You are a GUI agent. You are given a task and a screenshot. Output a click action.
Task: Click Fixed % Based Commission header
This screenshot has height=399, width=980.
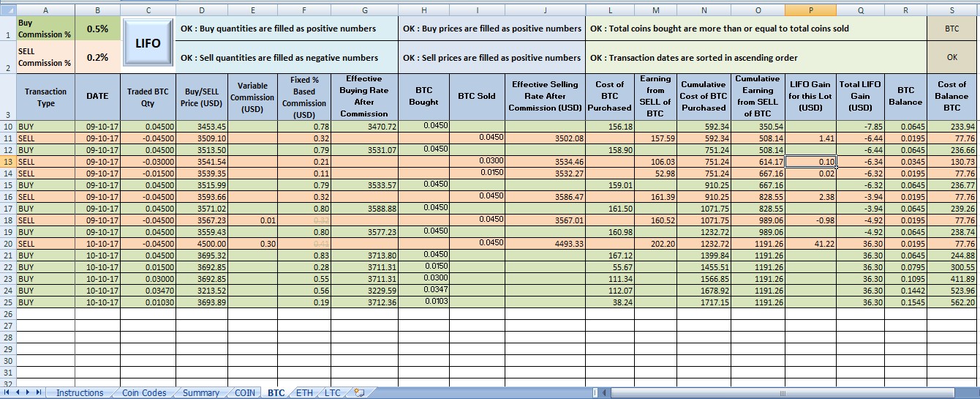[x=304, y=97]
